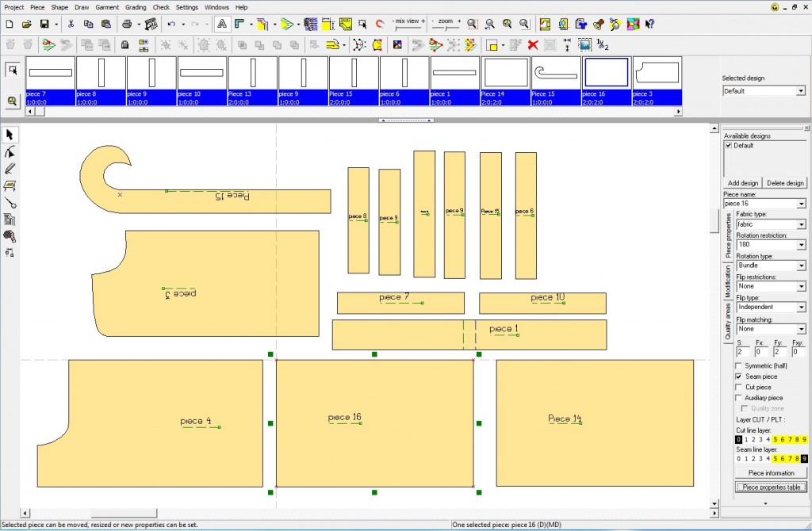
Task: Enable the Symmetric (half) checkbox
Action: coord(739,366)
